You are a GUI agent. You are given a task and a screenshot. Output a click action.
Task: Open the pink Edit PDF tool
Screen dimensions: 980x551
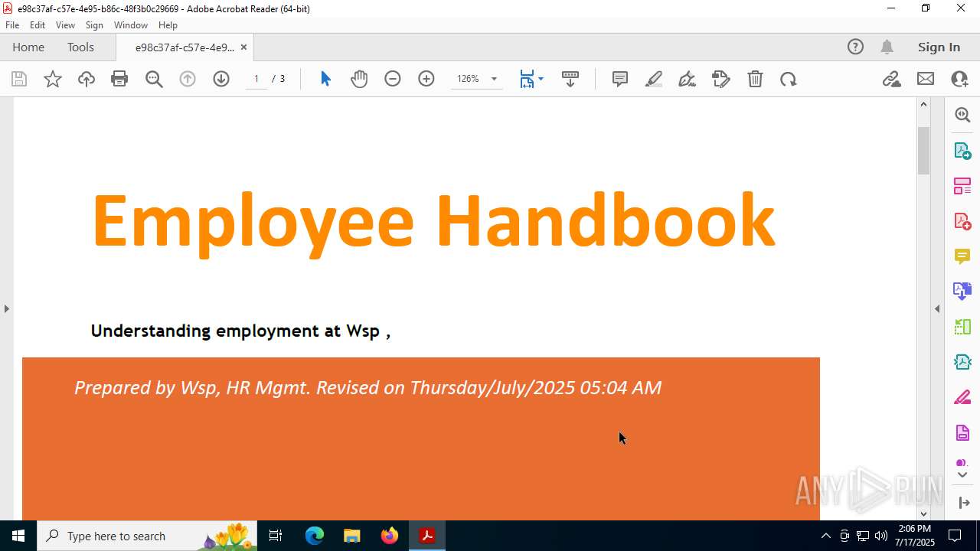[x=962, y=185]
